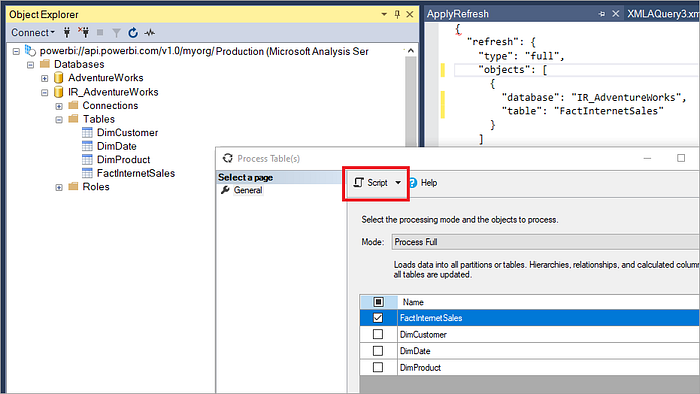Image resolution: width=700 pixels, height=394 pixels.
Task: Click the Connect Object Explorer plug icon
Action: click(67, 33)
